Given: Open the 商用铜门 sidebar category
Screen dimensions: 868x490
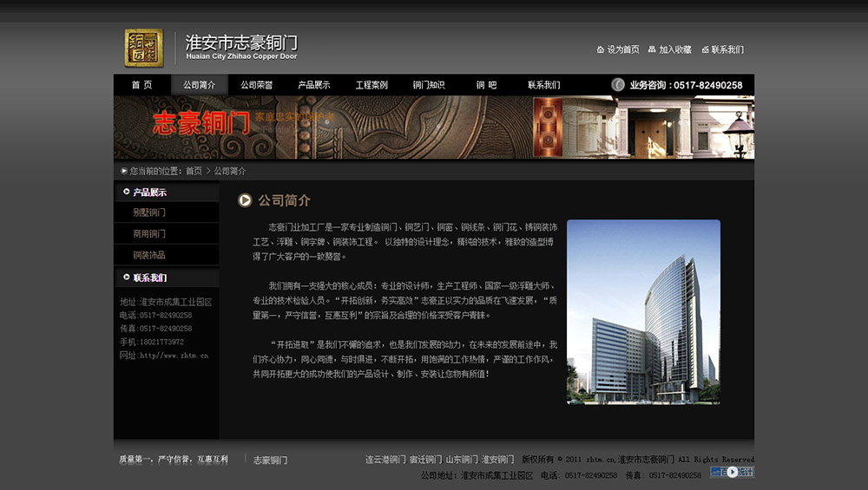Looking at the screenshot, I should (149, 234).
